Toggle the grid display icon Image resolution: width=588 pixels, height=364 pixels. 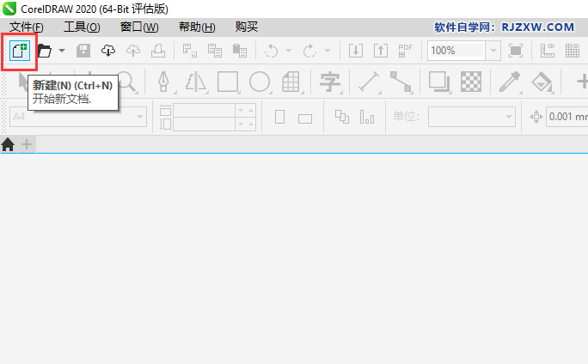coord(573,51)
